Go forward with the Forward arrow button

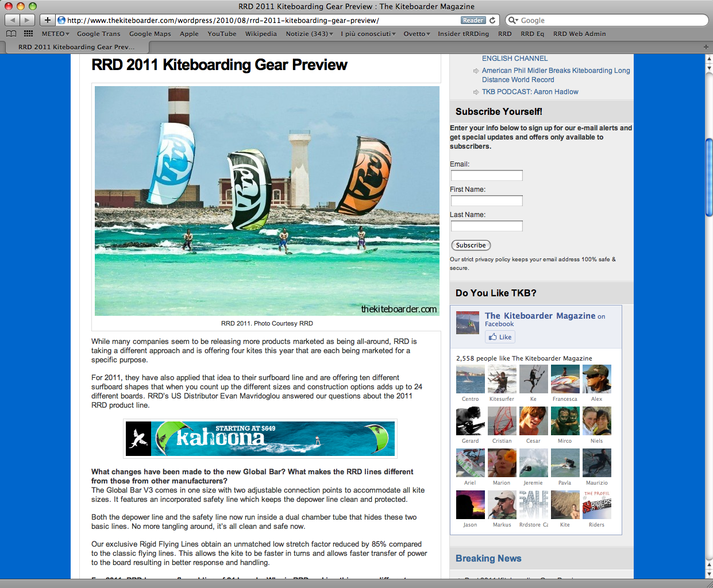27,20
